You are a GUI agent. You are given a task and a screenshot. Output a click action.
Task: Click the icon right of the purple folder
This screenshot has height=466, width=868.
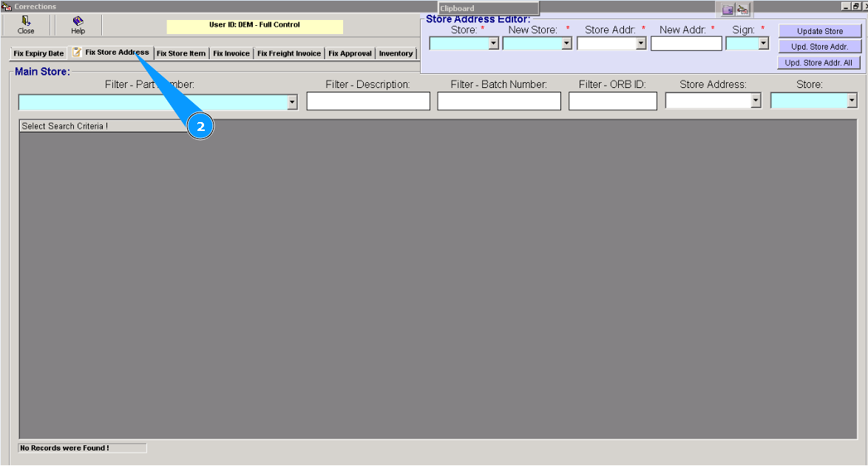pos(742,10)
